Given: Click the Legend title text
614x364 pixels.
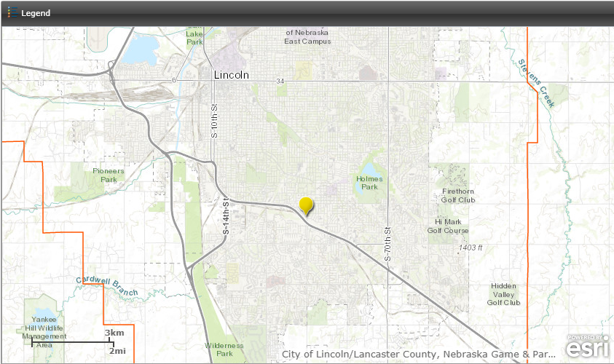Looking at the screenshot, I should click(36, 13).
